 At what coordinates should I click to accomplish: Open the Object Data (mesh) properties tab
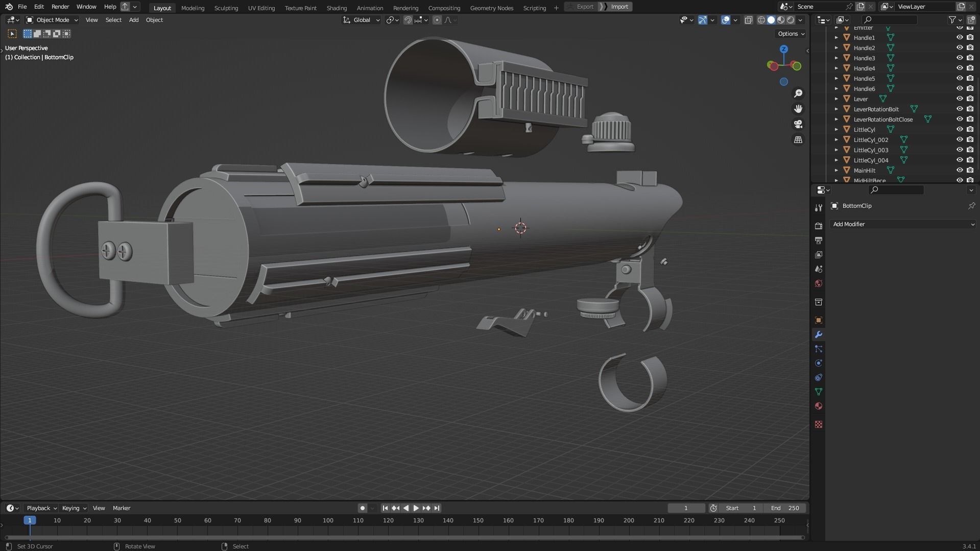point(819,392)
